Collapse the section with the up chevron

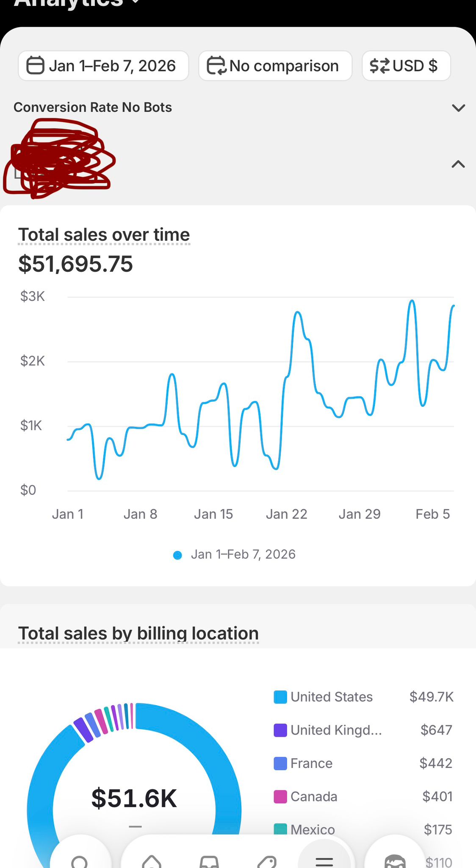pos(458,164)
